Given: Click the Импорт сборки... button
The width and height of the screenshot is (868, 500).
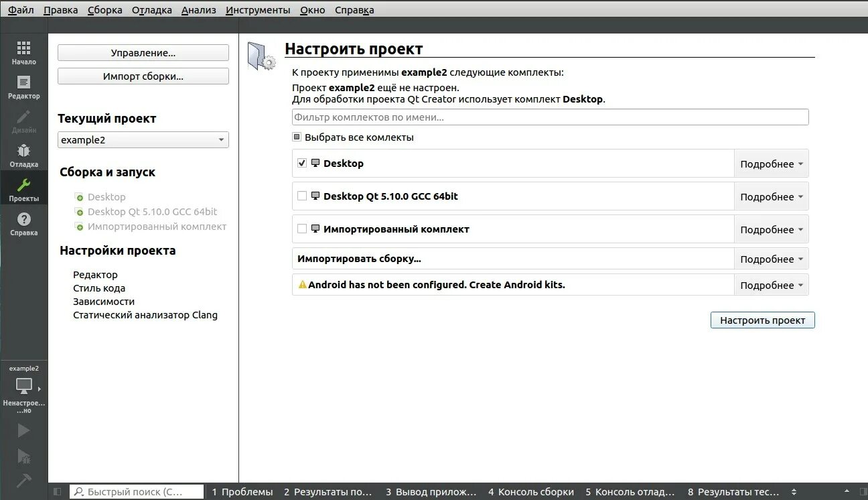Looking at the screenshot, I should [x=143, y=76].
